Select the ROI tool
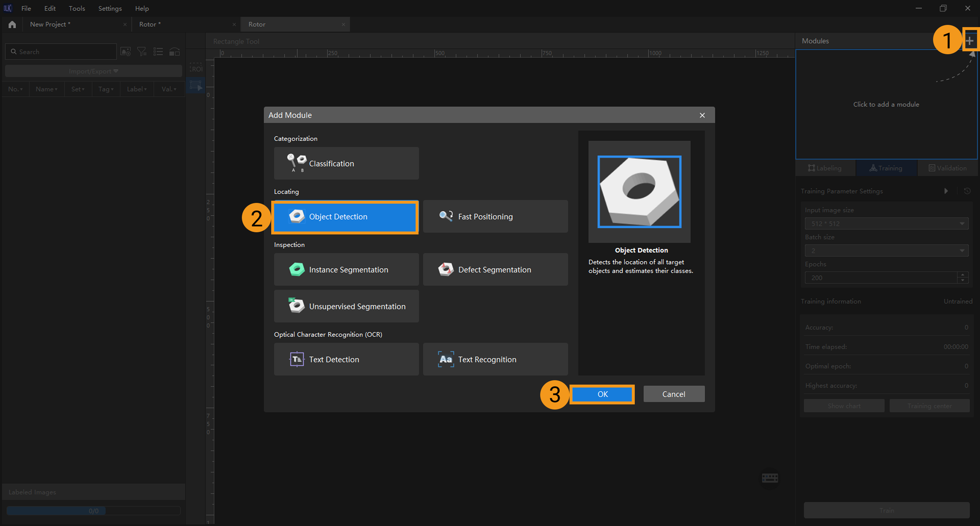 tap(196, 68)
